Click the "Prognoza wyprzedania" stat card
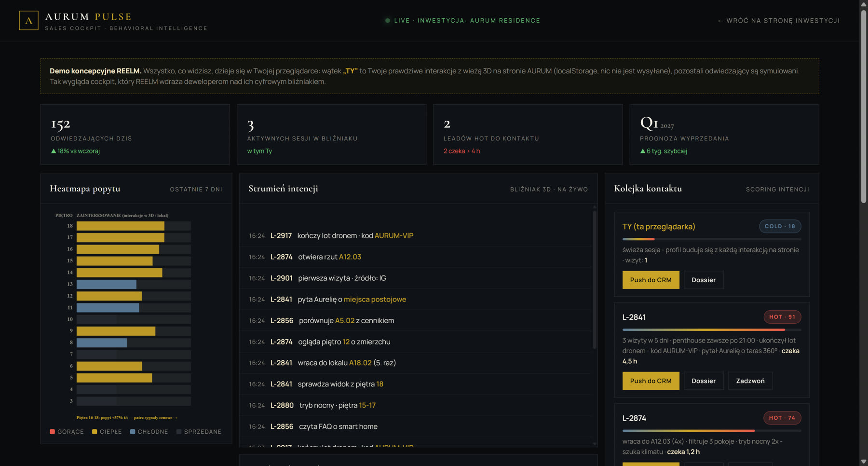This screenshot has width=868, height=466. tap(724, 135)
